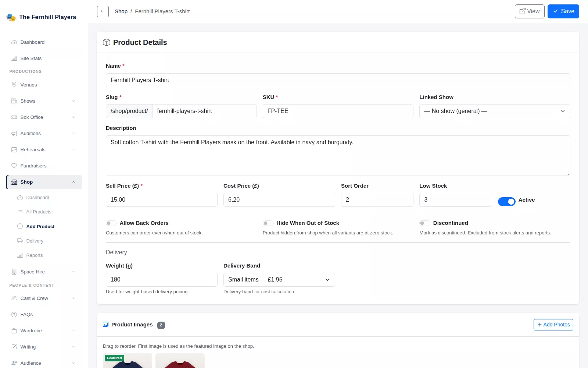Click the Writing pencil icon
The width and height of the screenshot is (588, 368).
pos(14,347)
